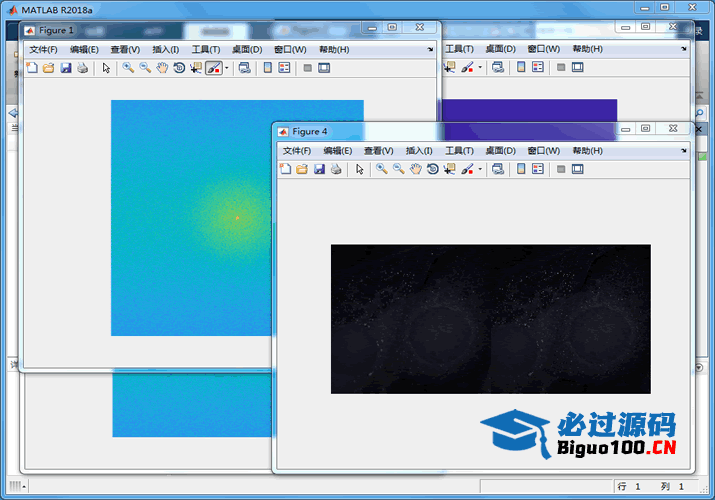This screenshot has width=715, height=500.
Task: Open 桌面(D) menu in Figure 1
Action: [247, 50]
